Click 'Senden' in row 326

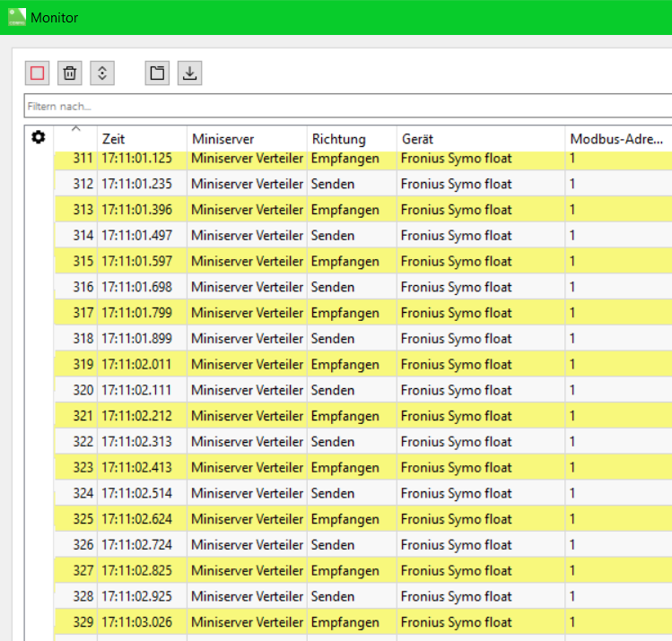coord(333,545)
